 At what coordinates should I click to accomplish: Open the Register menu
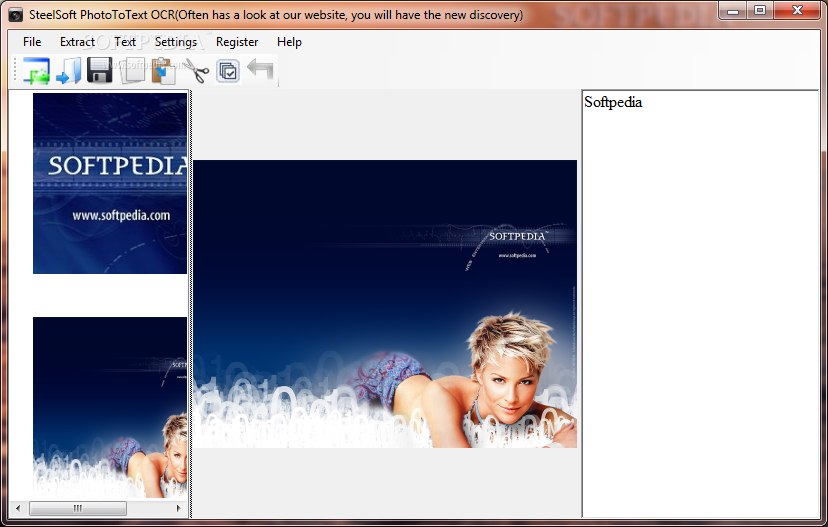[x=237, y=42]
